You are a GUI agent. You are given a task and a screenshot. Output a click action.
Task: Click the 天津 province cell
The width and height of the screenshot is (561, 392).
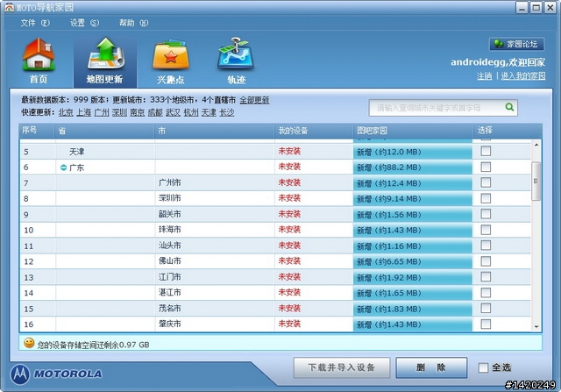tap(105, 152)
